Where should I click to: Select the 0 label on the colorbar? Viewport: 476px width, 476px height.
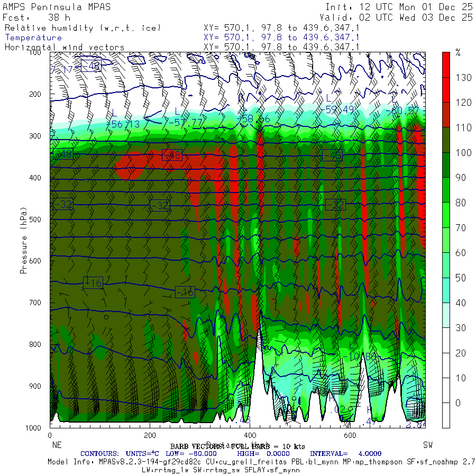(x=458, y=403)
